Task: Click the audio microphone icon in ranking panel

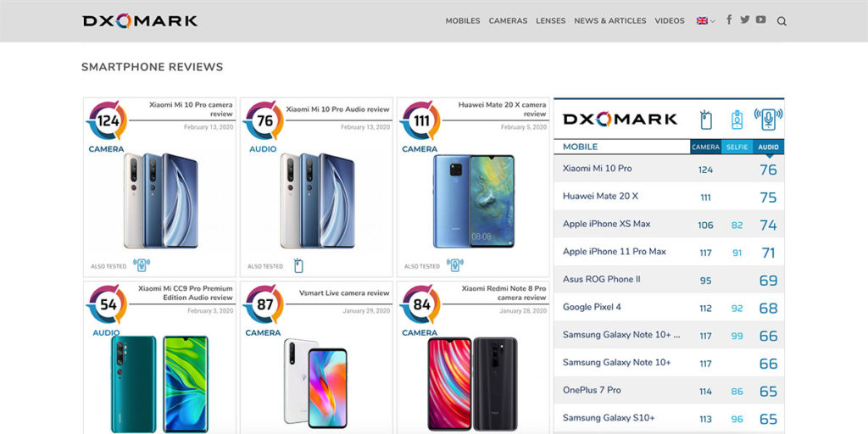Action: pos(768,119)
